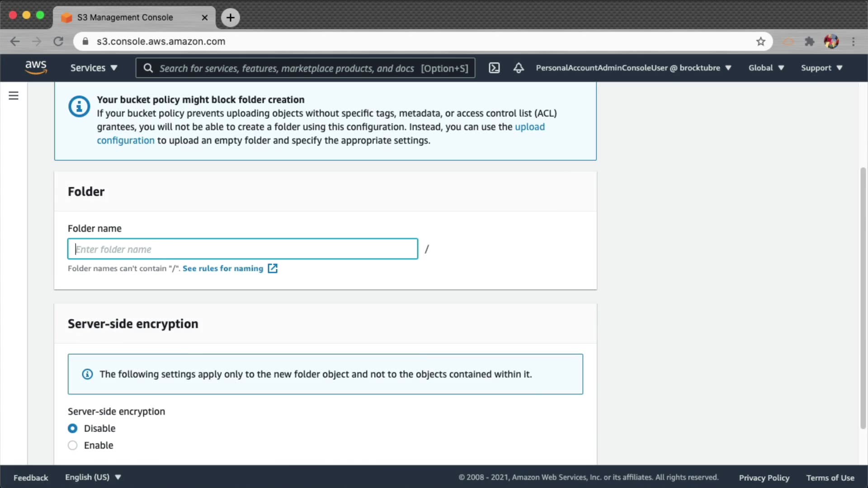Open browser extensions puzzle icon

[809, 42]
